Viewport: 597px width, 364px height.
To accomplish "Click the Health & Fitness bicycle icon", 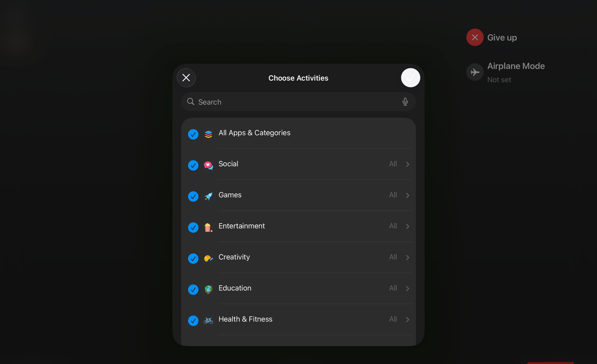I will pos(208,320).
